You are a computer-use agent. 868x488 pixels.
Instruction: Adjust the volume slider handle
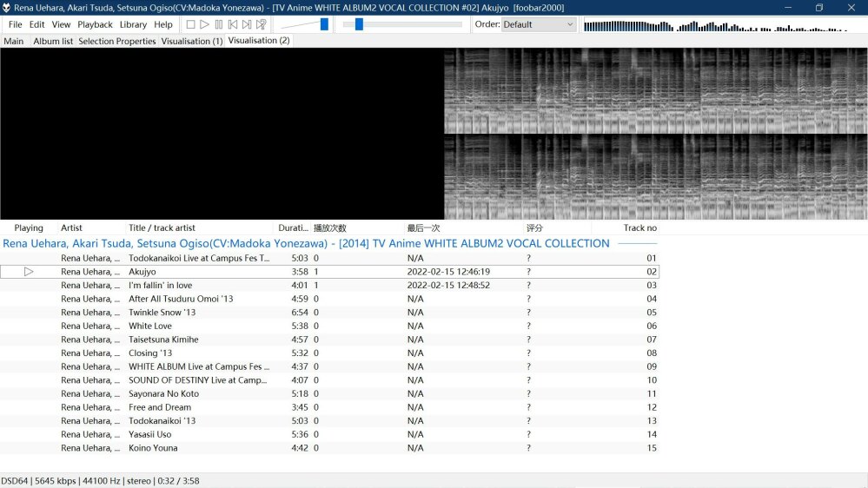[x=324, y=24]
